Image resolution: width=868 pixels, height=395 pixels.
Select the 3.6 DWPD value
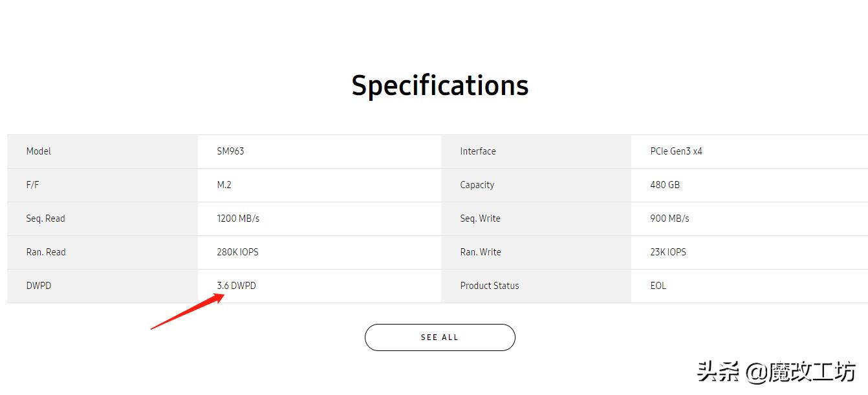(x=236, y=286)
